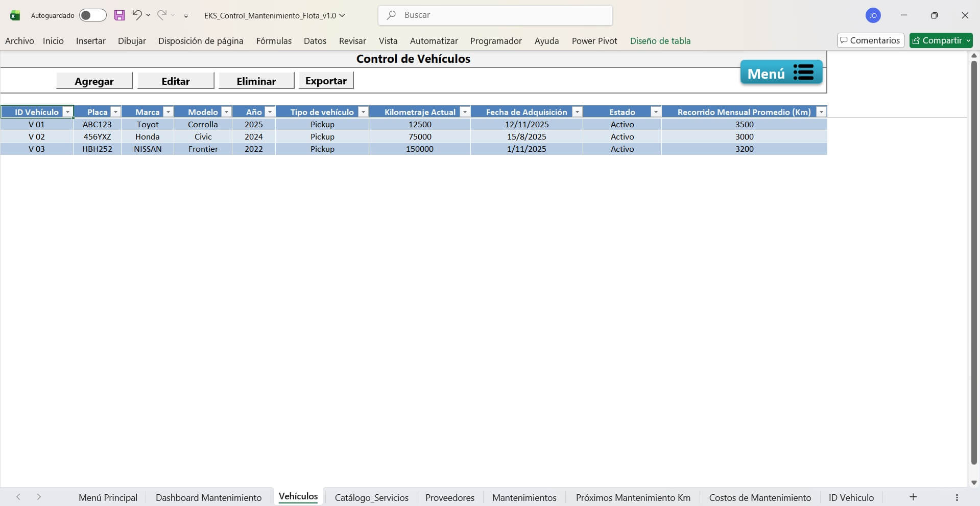Viewport: 980px width, 506px height.
Task: Click the Undo icon
Action: click(x=136, y=15)
